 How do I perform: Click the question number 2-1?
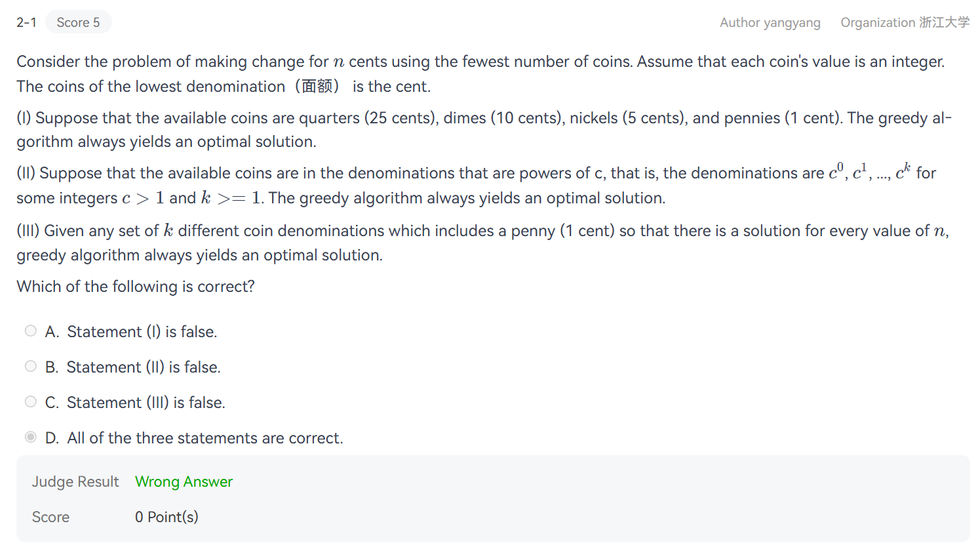tap(26, 22)
